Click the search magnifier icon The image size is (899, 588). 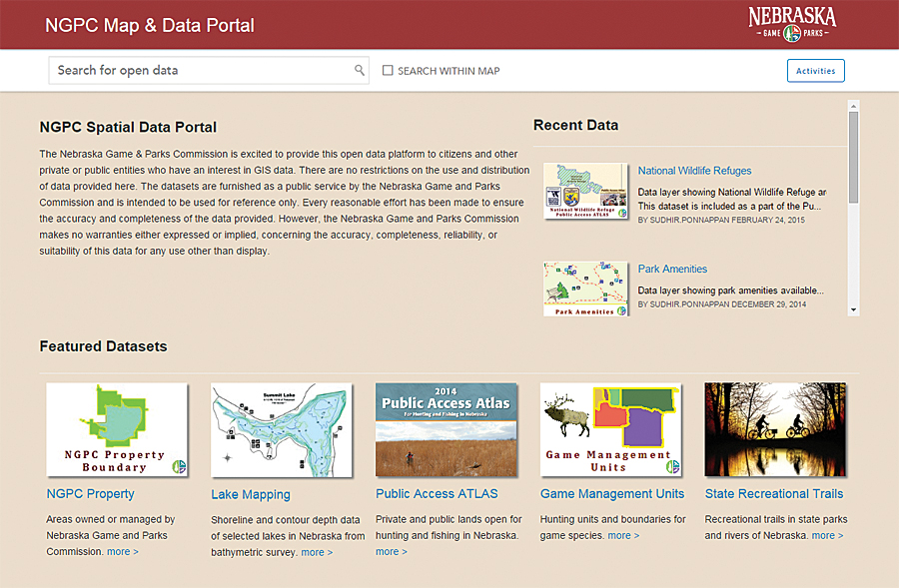click(x=360, y=71)
